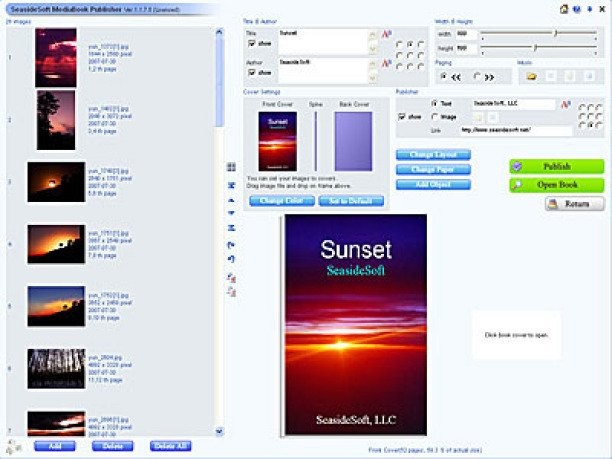Rotate the selected image clockwise
Screen dimensions: 612x459
pos(231,245)
